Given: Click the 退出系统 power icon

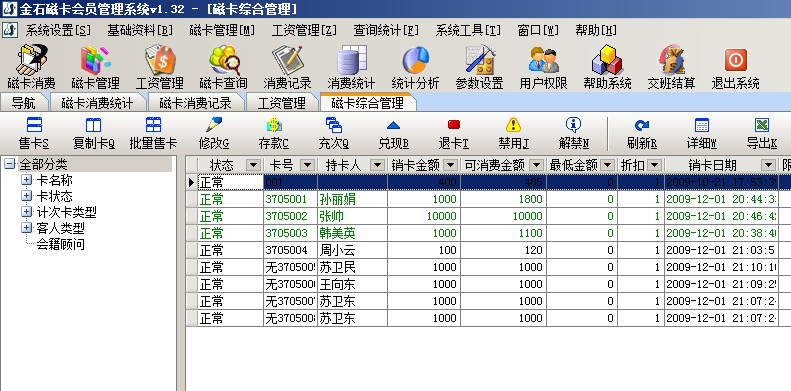Looking at the screenshot, I should click(736, 67).
